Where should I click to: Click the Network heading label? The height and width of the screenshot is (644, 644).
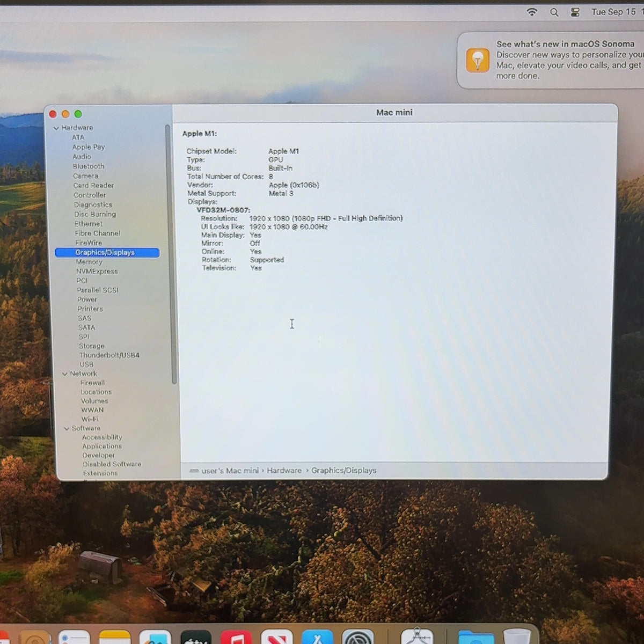click(x=83, y=374)
